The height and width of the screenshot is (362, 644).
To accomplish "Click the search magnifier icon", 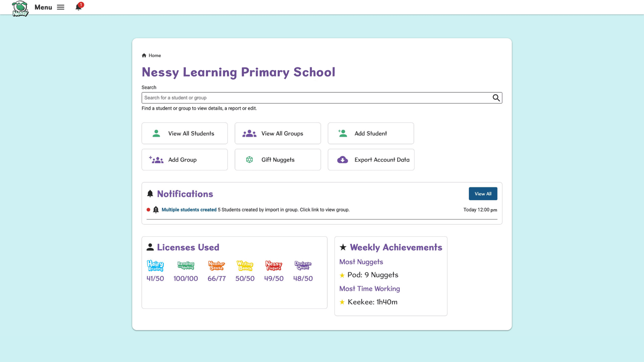I will point(496,98).
